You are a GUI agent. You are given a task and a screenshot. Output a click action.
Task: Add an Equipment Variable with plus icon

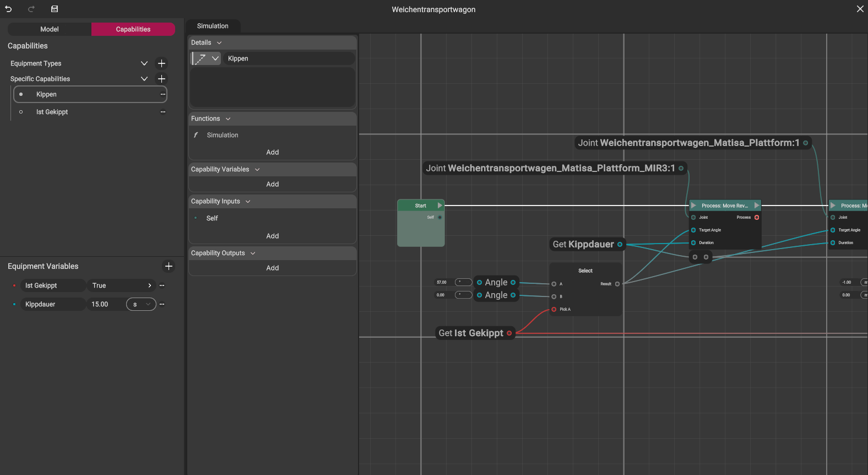tap(169, 266)
